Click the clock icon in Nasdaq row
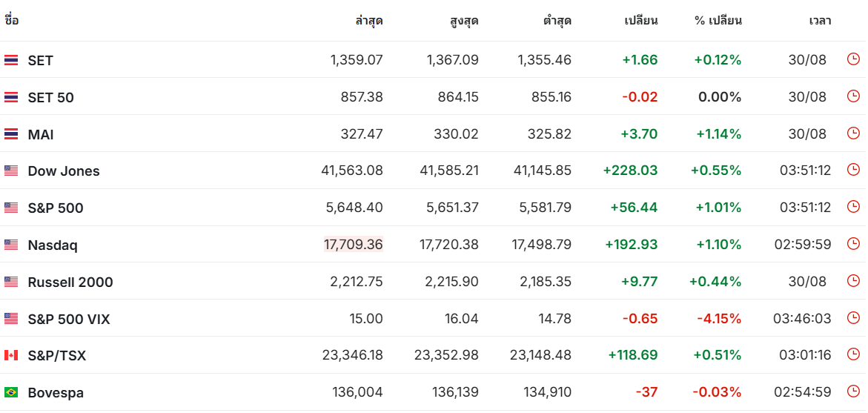 [x=853, y=244]
